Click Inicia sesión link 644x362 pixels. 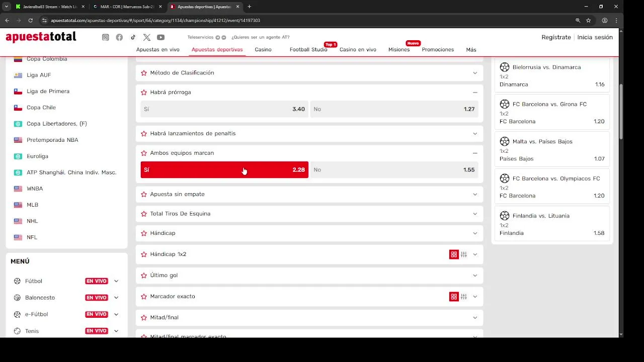click(x=595, y=37)
